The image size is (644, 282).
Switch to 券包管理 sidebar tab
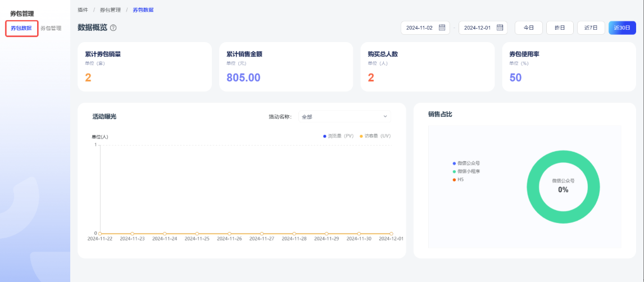click(x=51, y=28)
